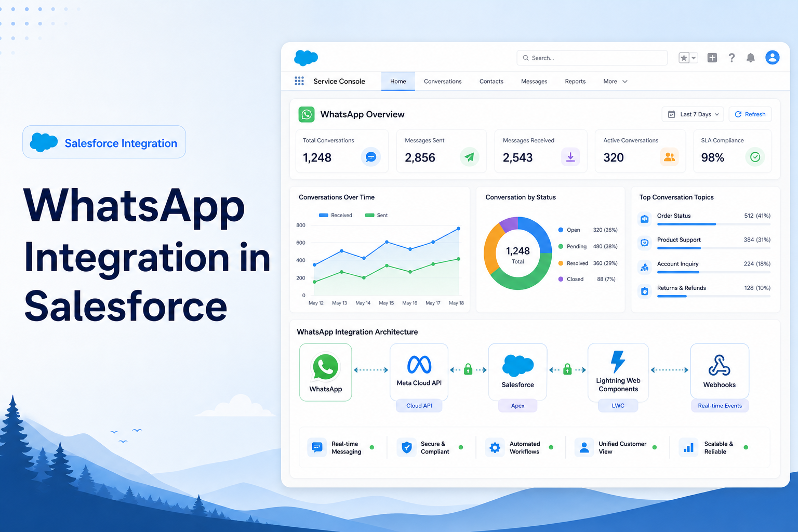Click the WhatsApp Overview green icon
Viewport: 798px width, 532px height.
pyautogui.click(x=307, y=114)
